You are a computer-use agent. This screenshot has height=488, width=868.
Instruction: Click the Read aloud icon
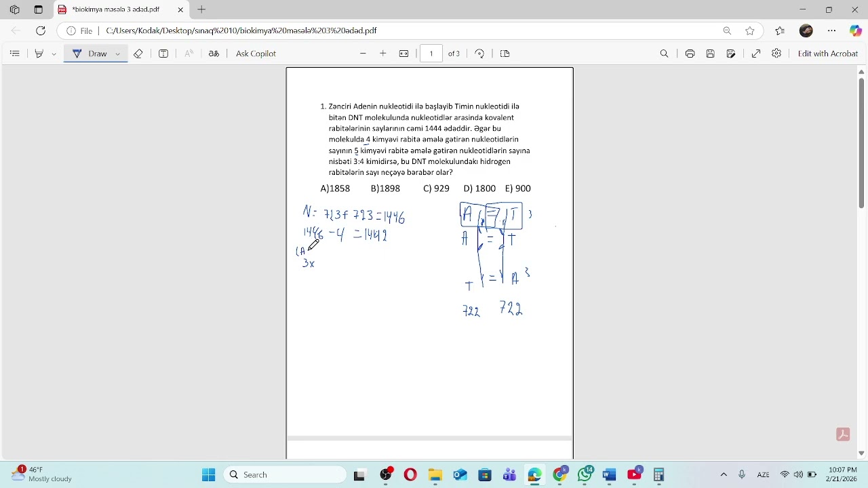point(189,54)
